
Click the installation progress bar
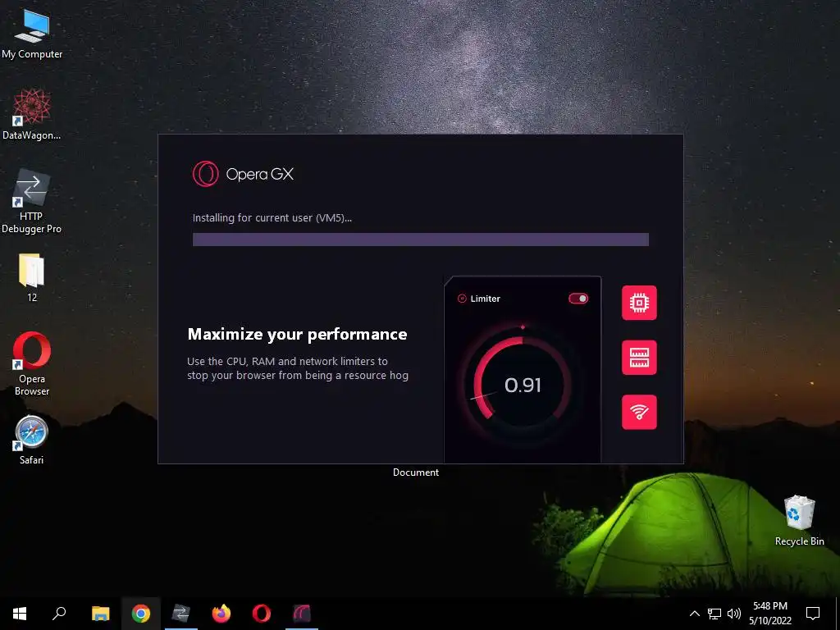pos(421,239)
